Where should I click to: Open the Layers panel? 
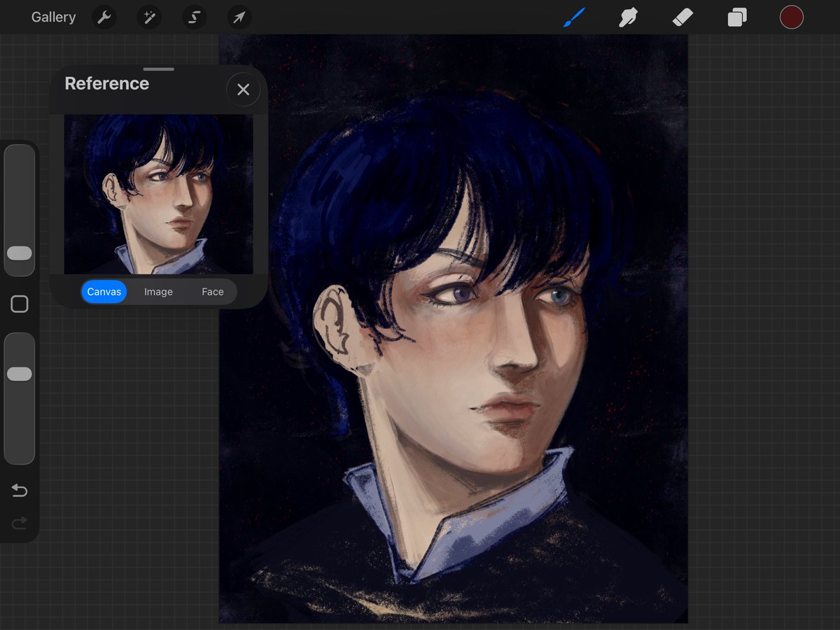[737, 17]
